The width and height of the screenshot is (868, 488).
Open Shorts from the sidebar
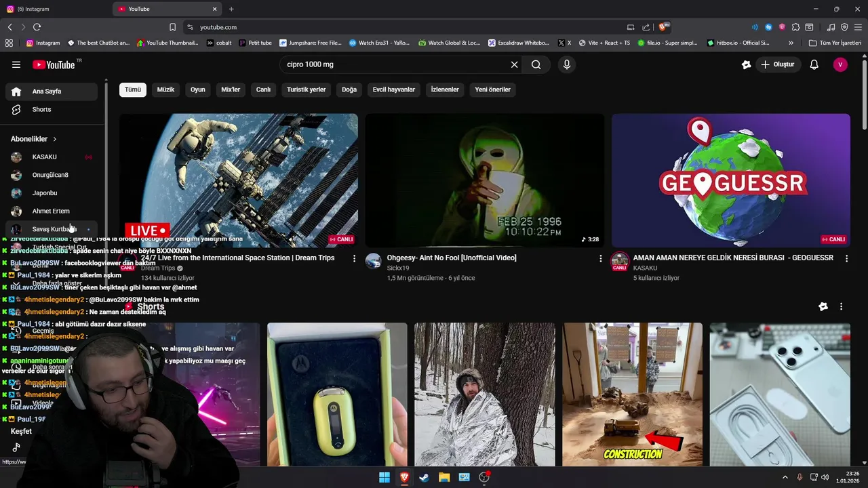(x=52, y=109)
